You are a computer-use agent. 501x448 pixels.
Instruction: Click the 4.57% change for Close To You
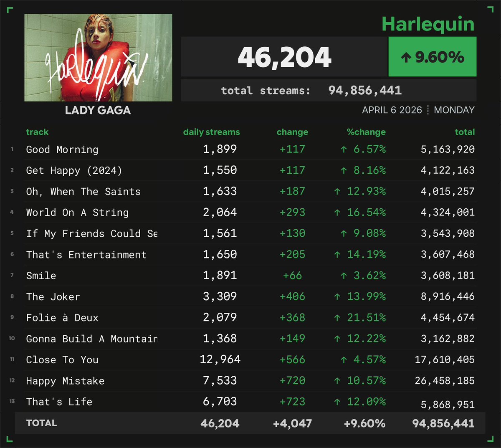363,359
